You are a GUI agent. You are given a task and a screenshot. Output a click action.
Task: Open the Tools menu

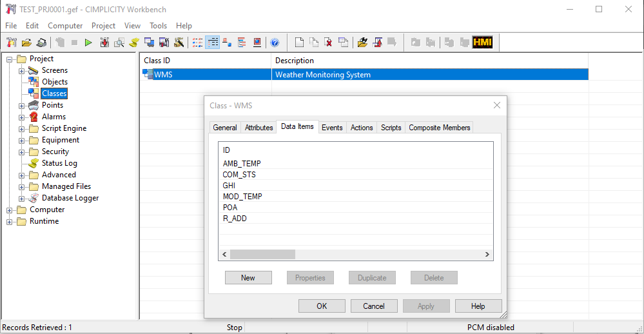tap(158, 26)
